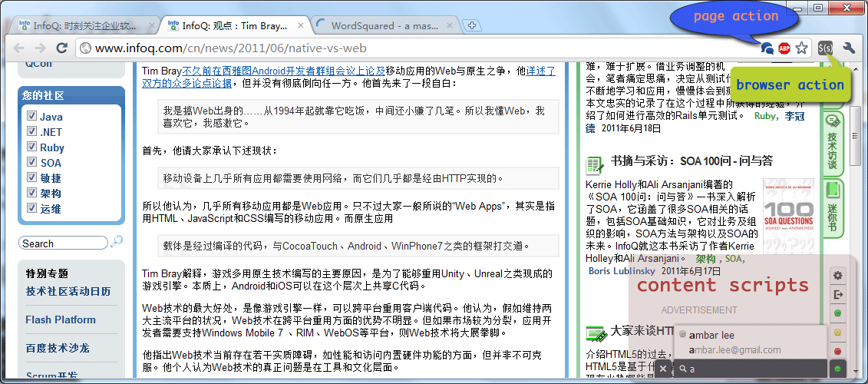Click the chat contact search field
This screenshot has height=384, width=868.
click(750, 369)
